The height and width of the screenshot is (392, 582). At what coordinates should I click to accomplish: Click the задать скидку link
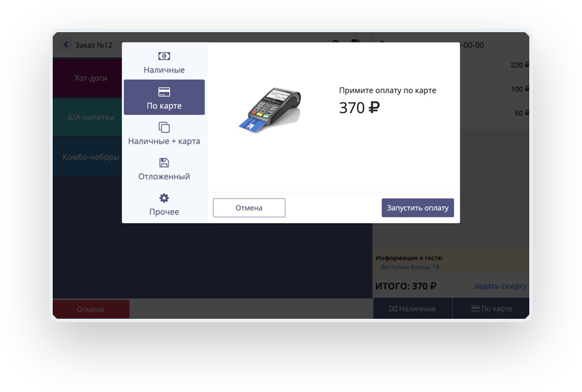[500, 286]
